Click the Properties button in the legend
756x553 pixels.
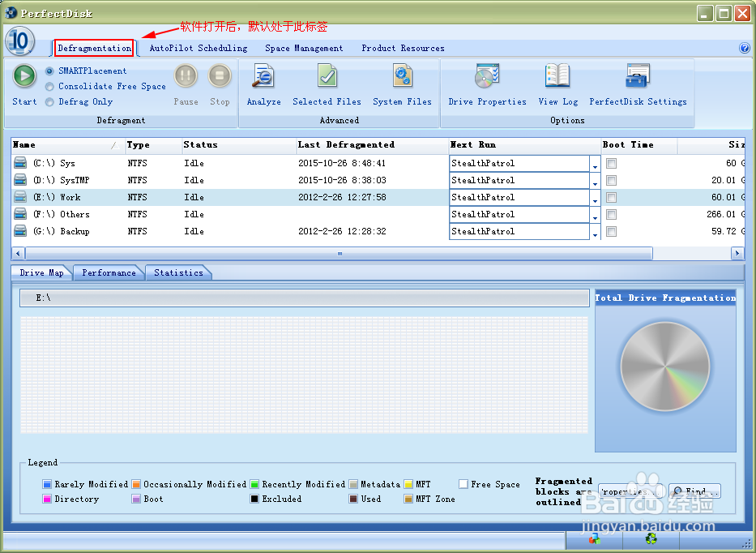[x=630, y=491]
